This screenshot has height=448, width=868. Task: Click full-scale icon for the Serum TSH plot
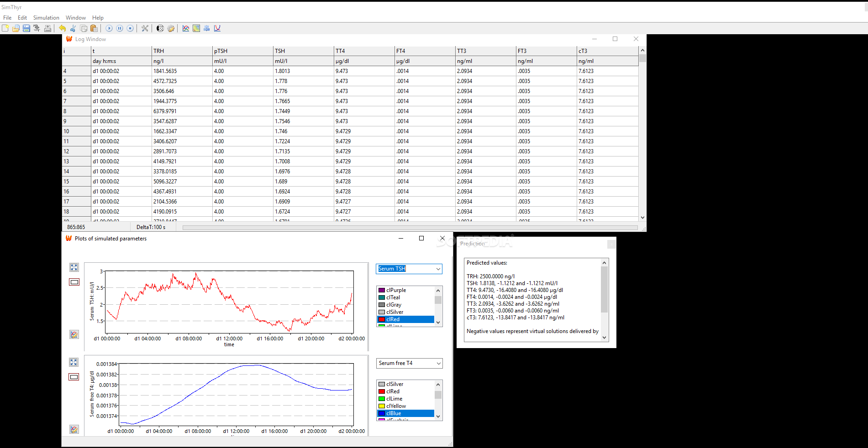pos(74,267)
